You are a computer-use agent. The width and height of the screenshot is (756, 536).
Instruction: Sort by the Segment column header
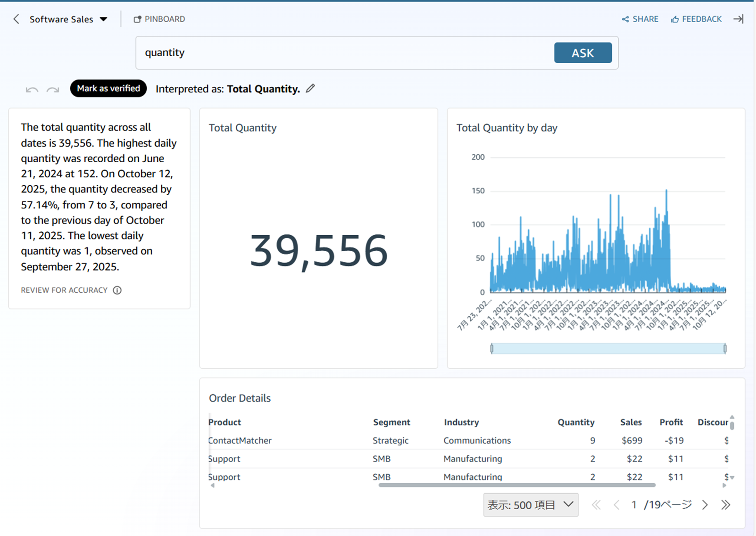click(x=391, y=422)
